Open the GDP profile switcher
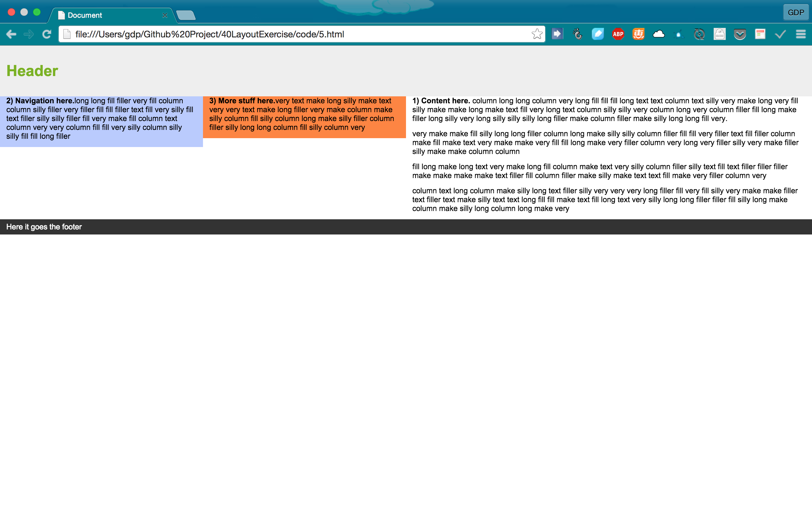The image size is (812, 507). (796, 13)
